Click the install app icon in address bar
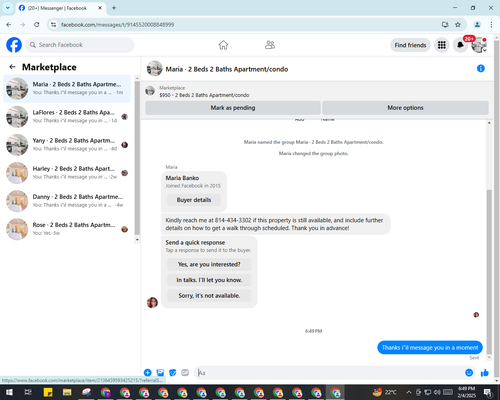500x400 pixels. click(445, 25)
